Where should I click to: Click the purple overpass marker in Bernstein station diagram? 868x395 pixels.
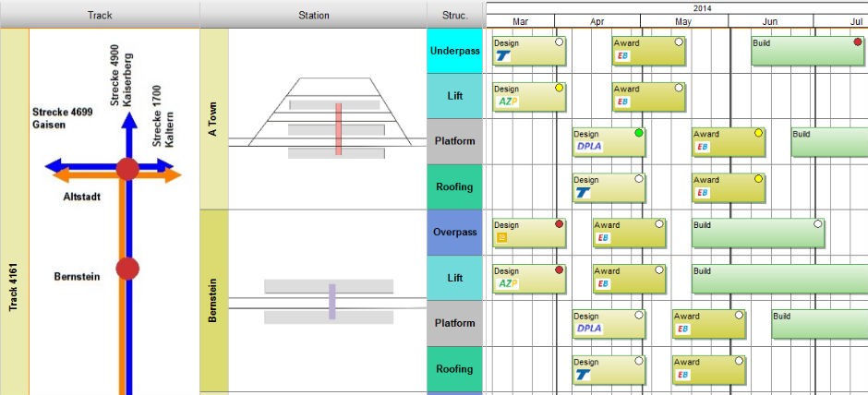pos(332,302)
